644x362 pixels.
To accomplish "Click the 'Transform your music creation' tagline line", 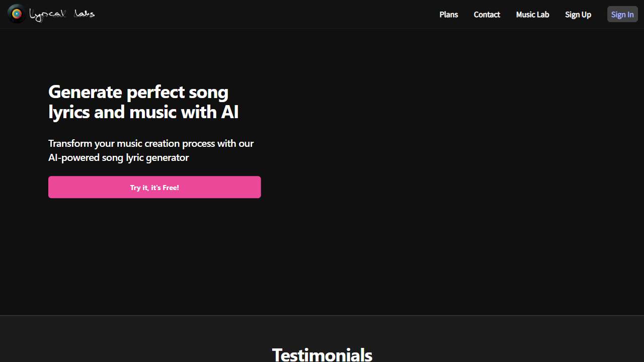I will click(x=151, y=143).
